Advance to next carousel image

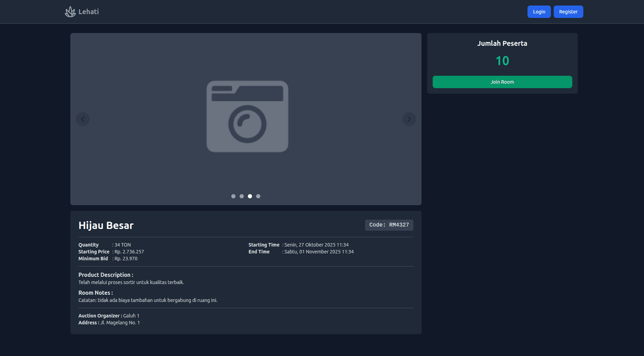point(409,119)
